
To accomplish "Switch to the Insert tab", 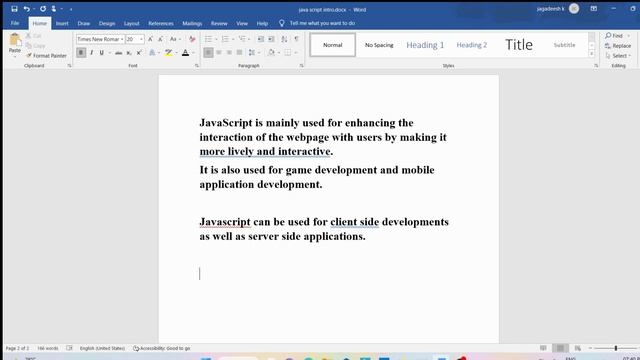I will point(62,23).
